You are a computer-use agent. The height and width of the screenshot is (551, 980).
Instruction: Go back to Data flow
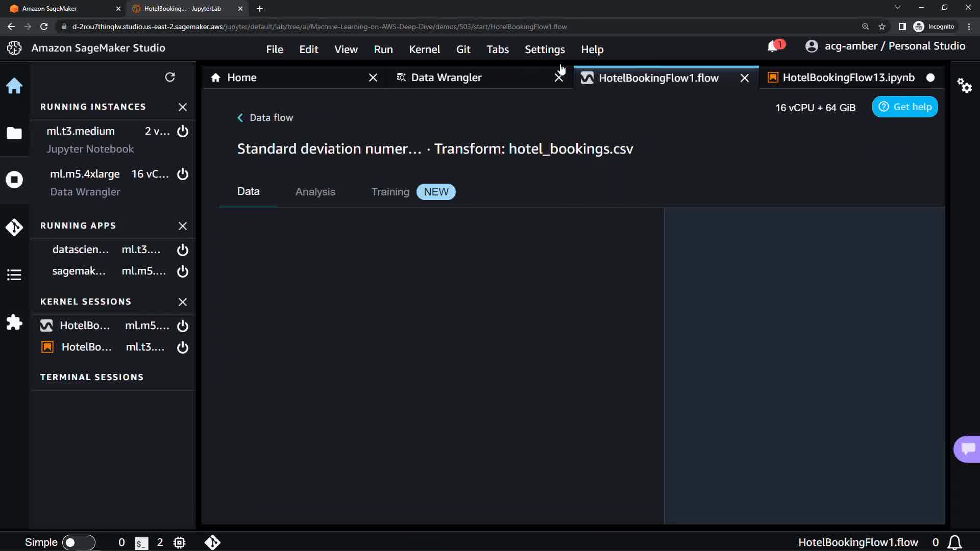click(265, 118)
